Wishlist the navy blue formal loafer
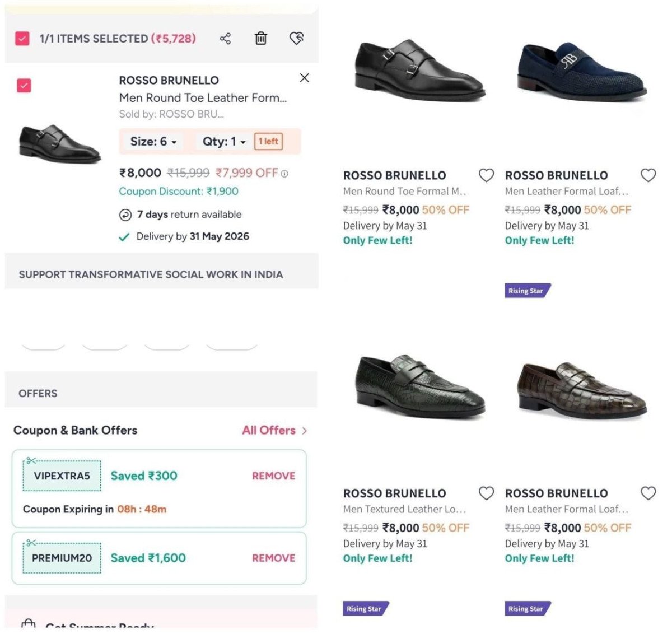 tap(648, 175)
